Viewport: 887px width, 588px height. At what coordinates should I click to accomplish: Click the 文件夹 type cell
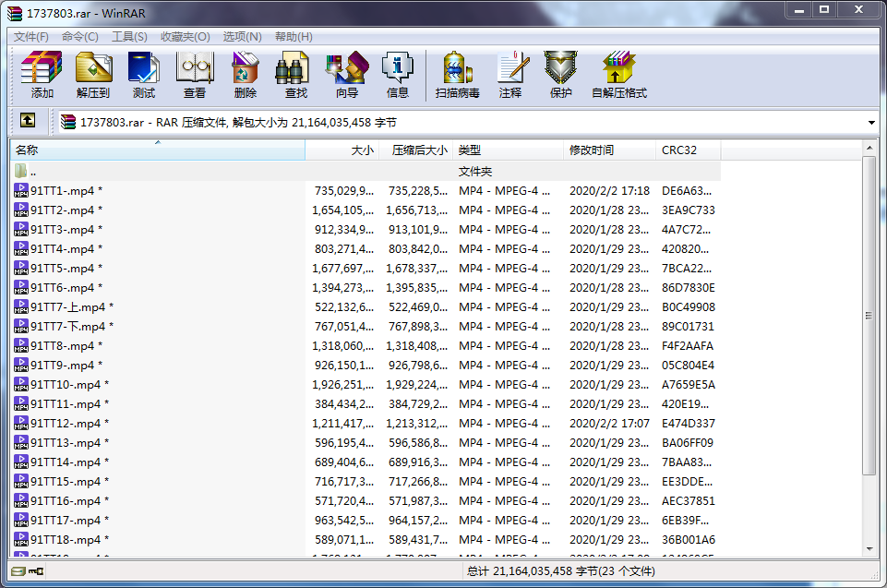pyautogui.click(x=474, y=171)
